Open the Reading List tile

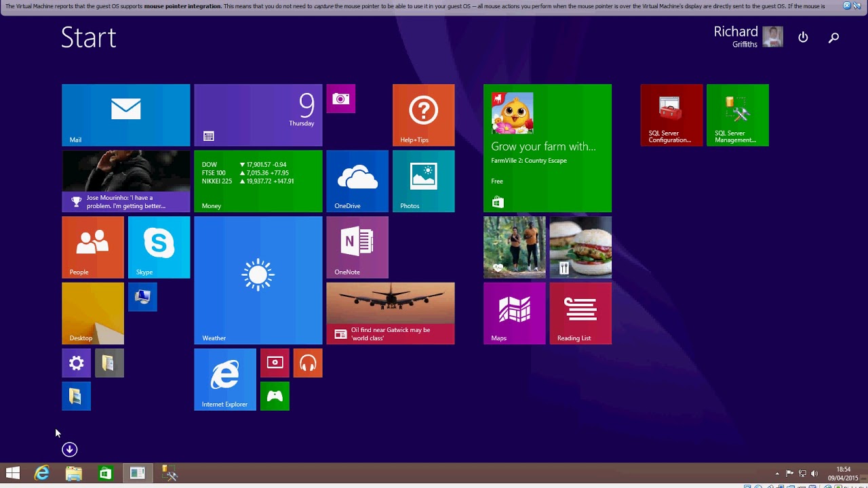580,313
